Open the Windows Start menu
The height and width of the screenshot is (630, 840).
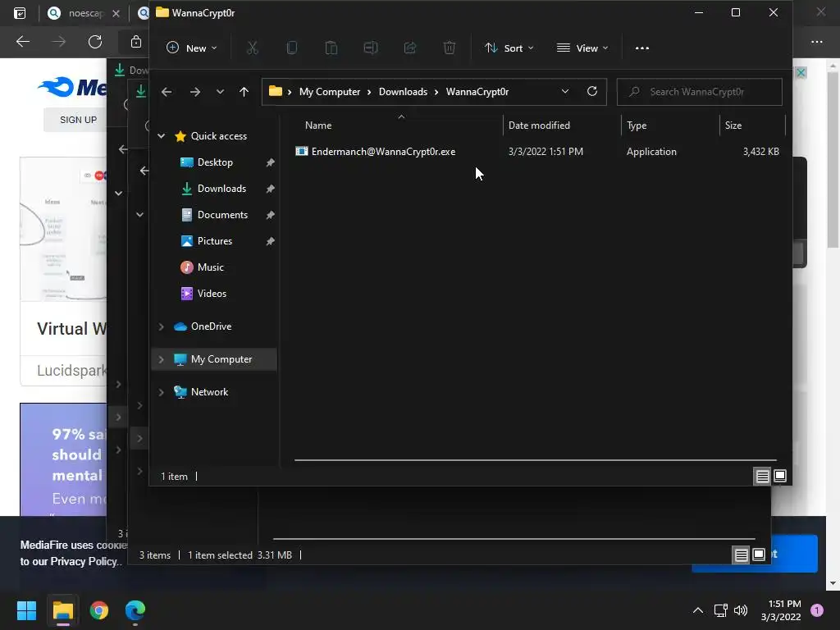point(26,610)
